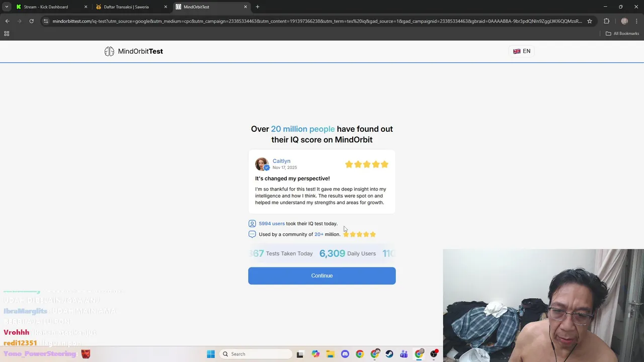Open Copilot from the taskbar
Image resolution: width=644 pixels, height=362 pixels.
click(x=315, y=354)
